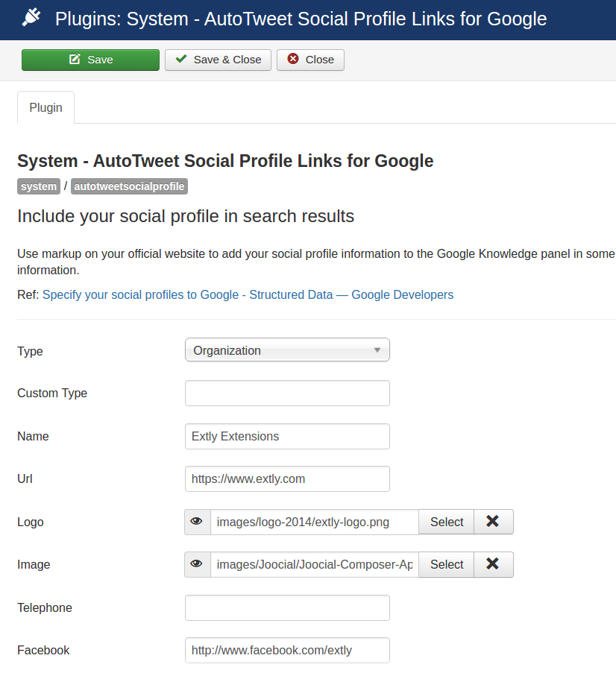
Task: Preview the Image field via eye icon
Action: coord(198,564)
